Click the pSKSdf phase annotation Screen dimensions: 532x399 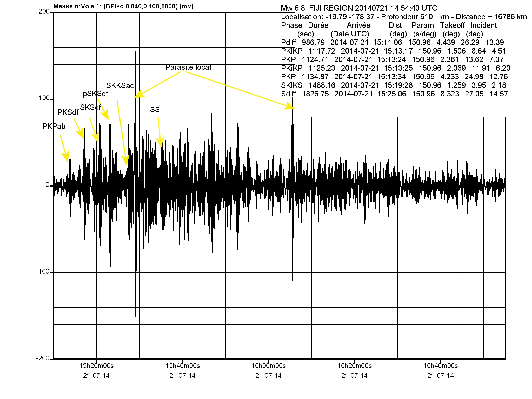[x=95, y=94]
